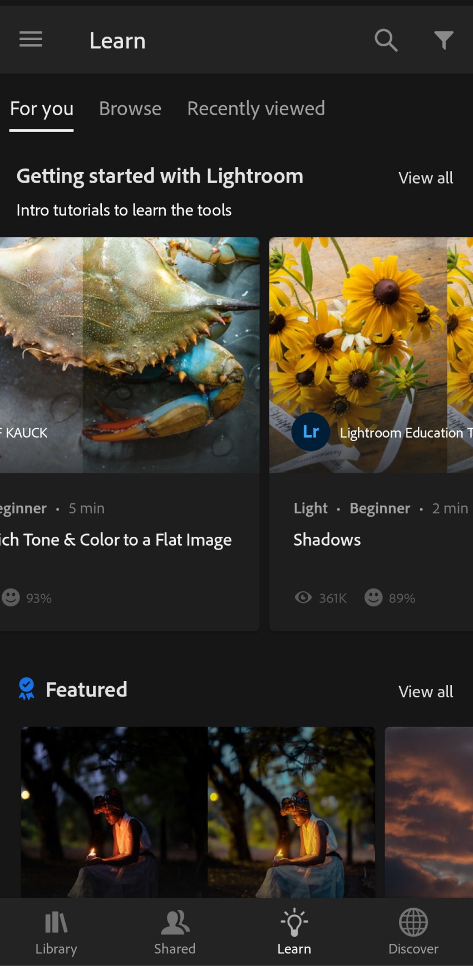Screen dimensions: 473x980
Task: Click View all in the Featured section
Action: coord(425,692)
